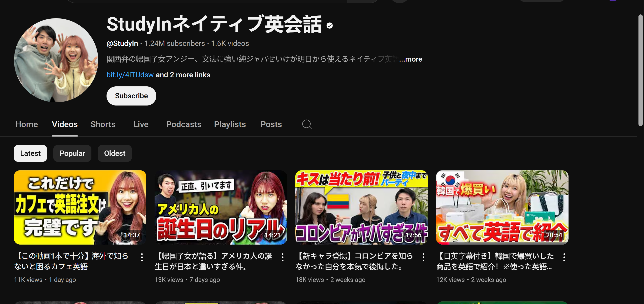
Task: Click the Subscribe button
Action: click(x=131, y=96)
